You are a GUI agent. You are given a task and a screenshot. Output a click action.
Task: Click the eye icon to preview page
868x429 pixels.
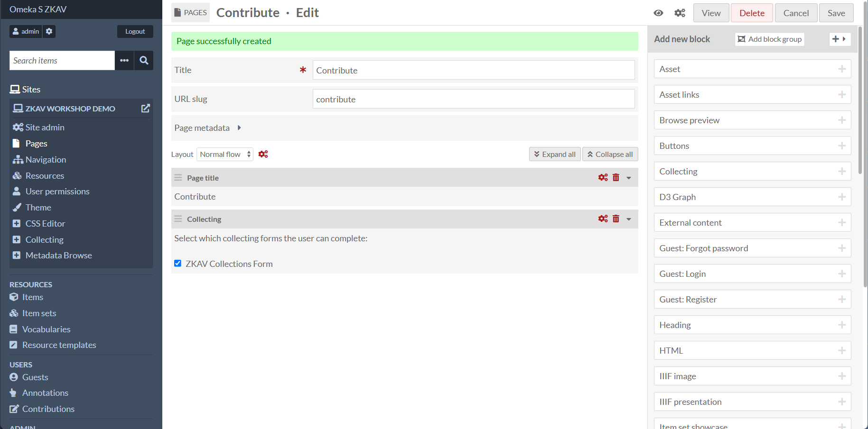coord(658,13)
